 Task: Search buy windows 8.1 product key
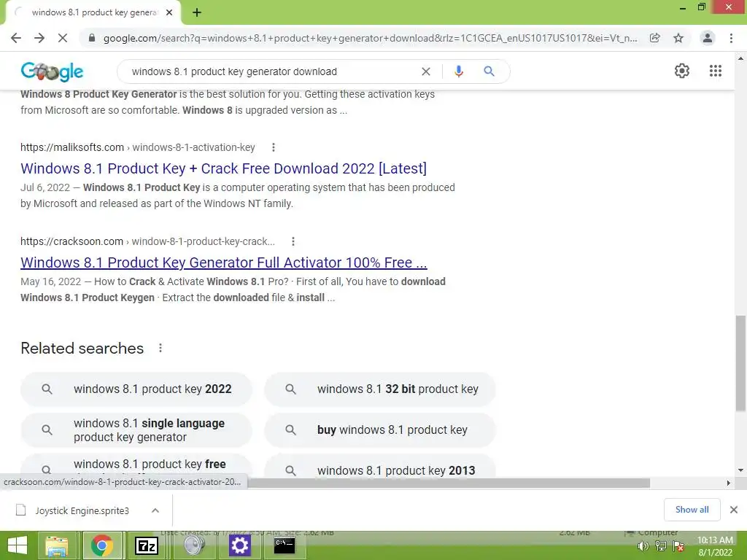tap(379, 430)
